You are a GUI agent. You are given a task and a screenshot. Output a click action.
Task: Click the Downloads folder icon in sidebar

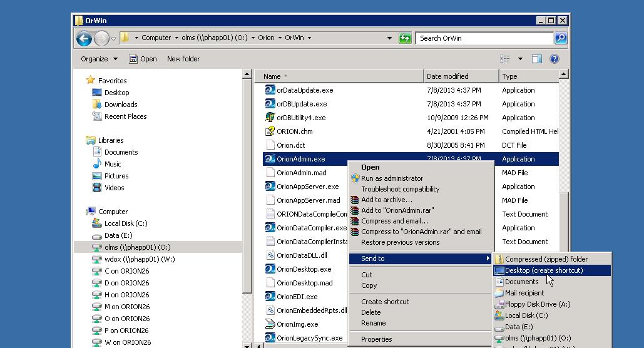tap(97, 104)
